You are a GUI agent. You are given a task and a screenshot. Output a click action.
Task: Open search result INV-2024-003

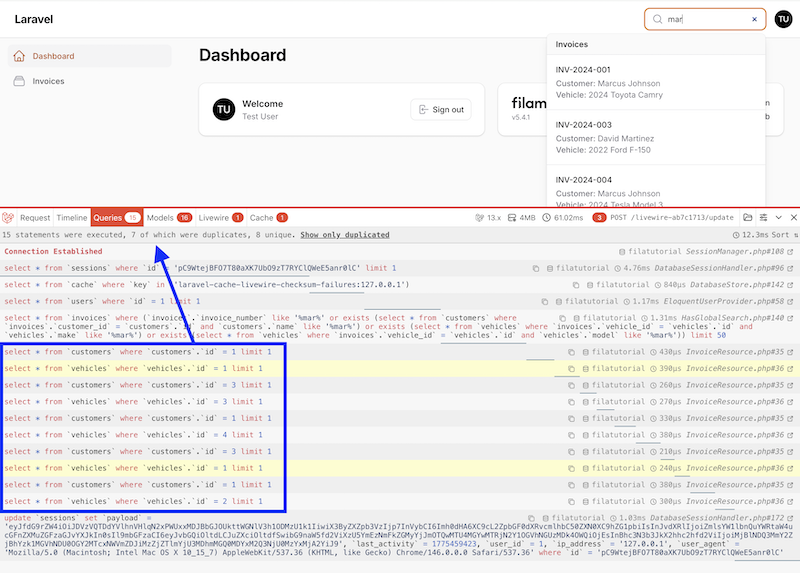click(x=656, y=137)
